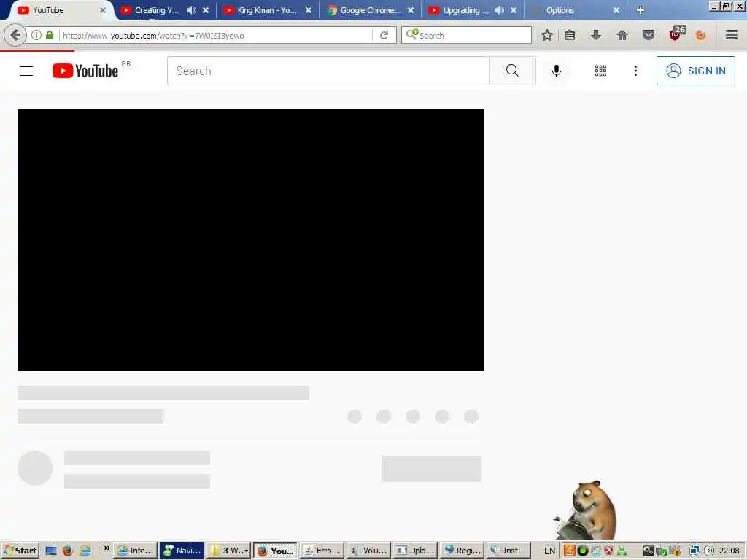Show site information via the info icon
Screen dimensions: 747x560
click(36, 35)
